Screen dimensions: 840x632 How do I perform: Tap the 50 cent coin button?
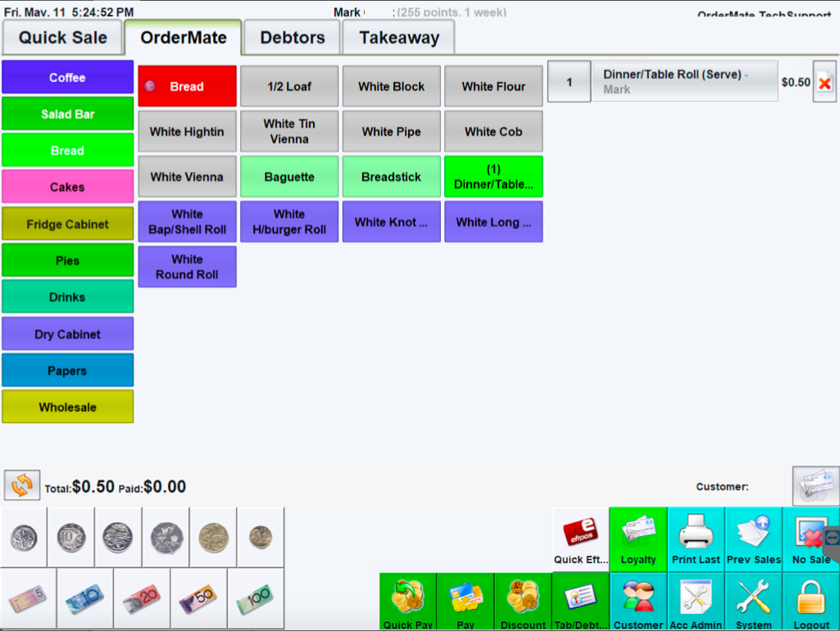coord(166,538)
